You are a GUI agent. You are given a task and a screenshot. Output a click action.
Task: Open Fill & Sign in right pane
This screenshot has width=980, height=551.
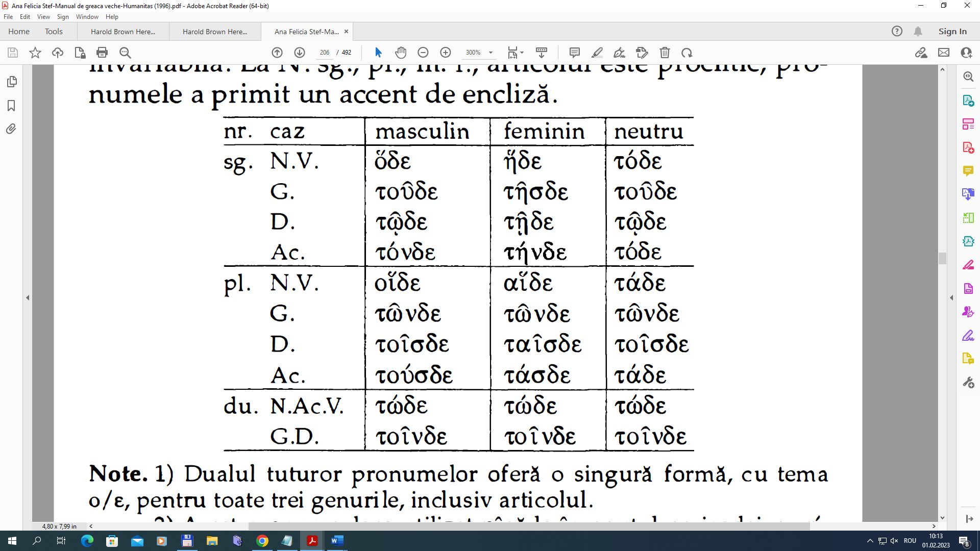(968, 336)
